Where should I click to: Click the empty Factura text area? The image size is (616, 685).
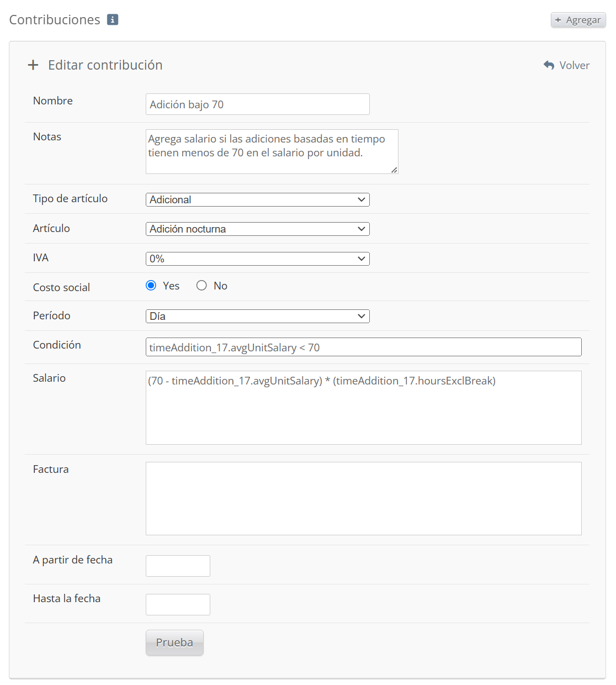(x=363, y=498)
